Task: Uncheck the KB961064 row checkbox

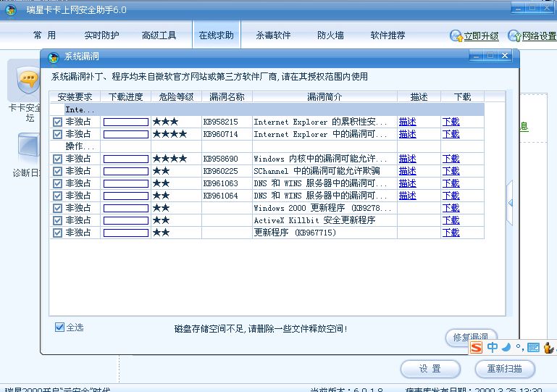Action: click(57, 196)
